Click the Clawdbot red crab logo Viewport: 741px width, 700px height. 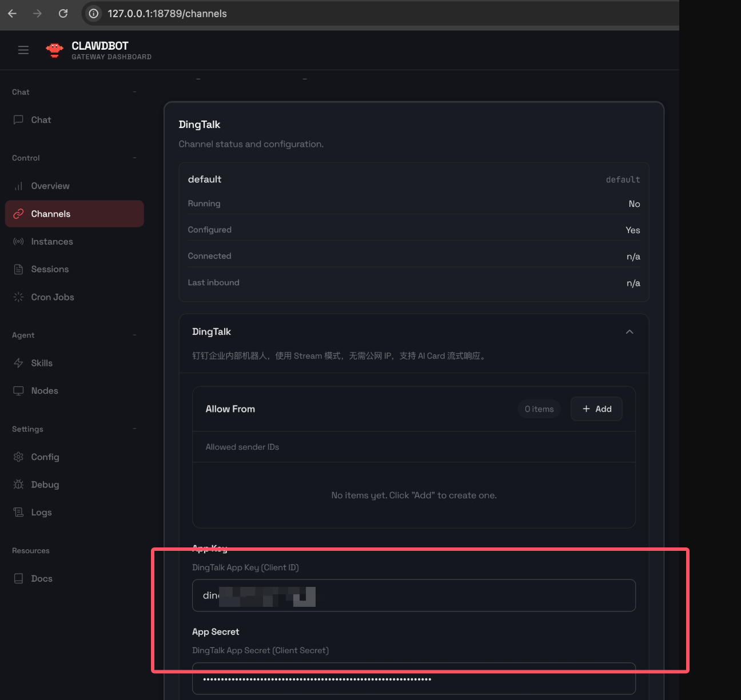point(54,50)
